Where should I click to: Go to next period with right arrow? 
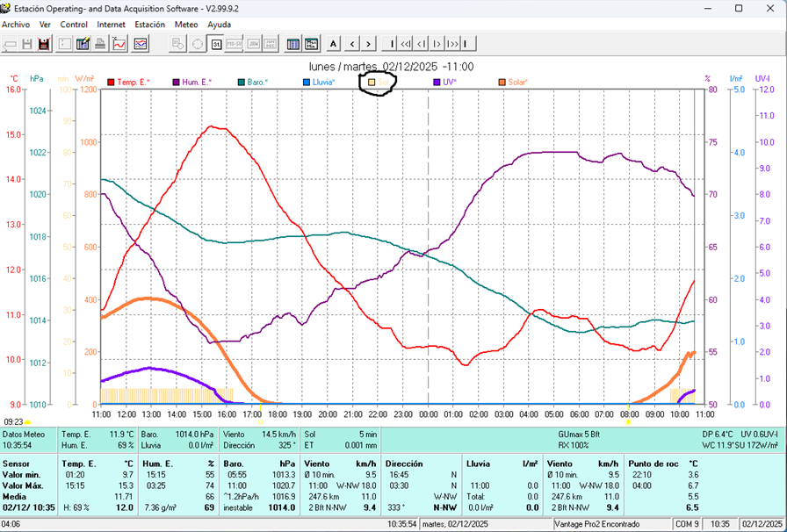pos(370,43)
